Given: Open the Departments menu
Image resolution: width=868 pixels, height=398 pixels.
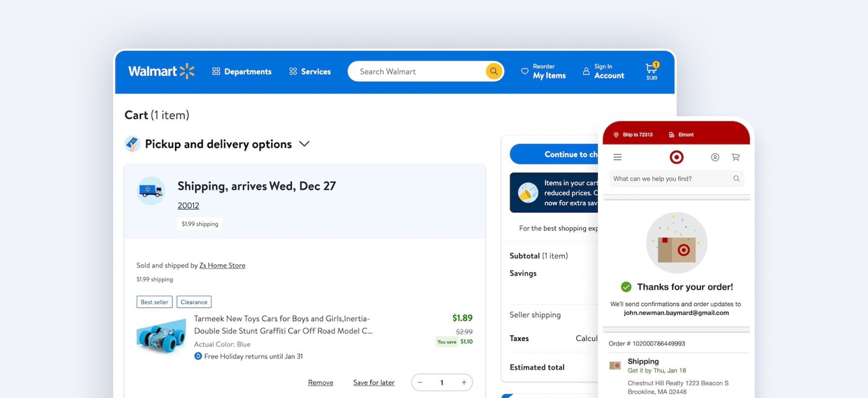Looking at the screenshot, I should coord(242,71).
